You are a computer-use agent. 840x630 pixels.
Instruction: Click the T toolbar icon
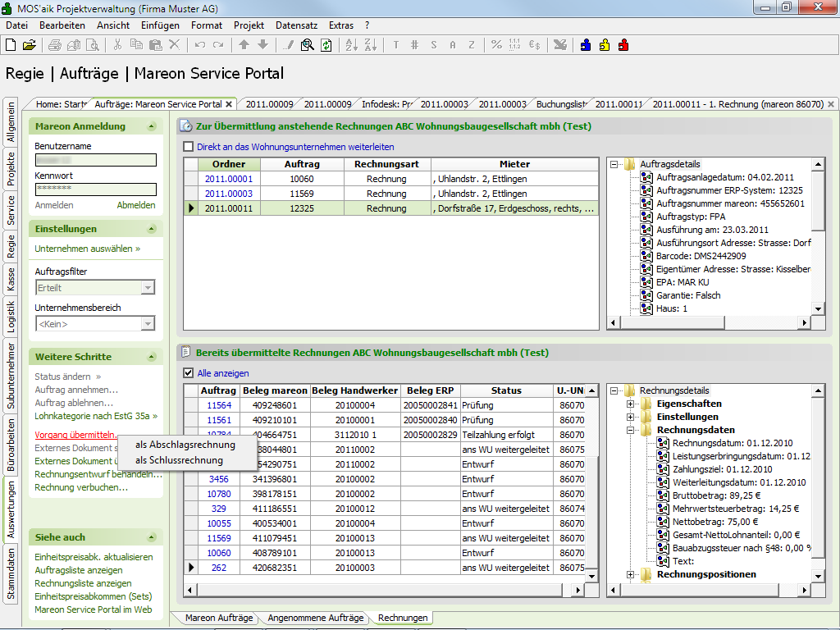click(396, 45)
